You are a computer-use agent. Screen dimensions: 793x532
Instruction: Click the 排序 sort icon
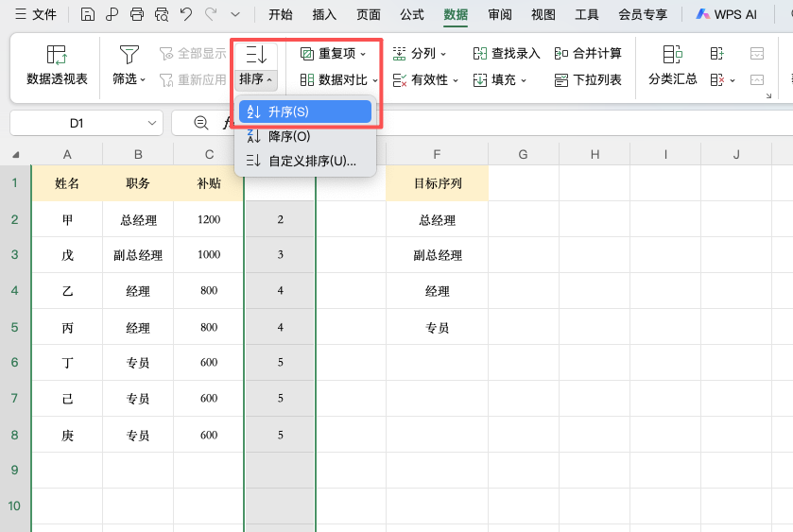[256, 55]
